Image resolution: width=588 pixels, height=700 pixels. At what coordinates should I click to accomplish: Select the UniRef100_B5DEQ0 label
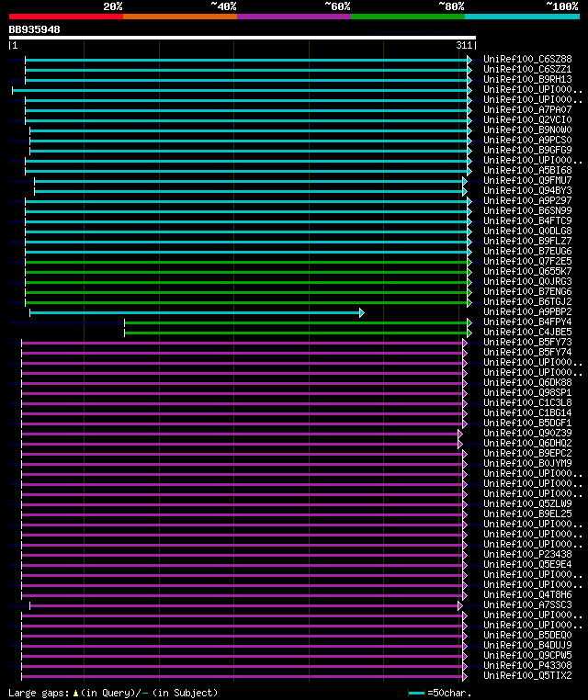527,635
